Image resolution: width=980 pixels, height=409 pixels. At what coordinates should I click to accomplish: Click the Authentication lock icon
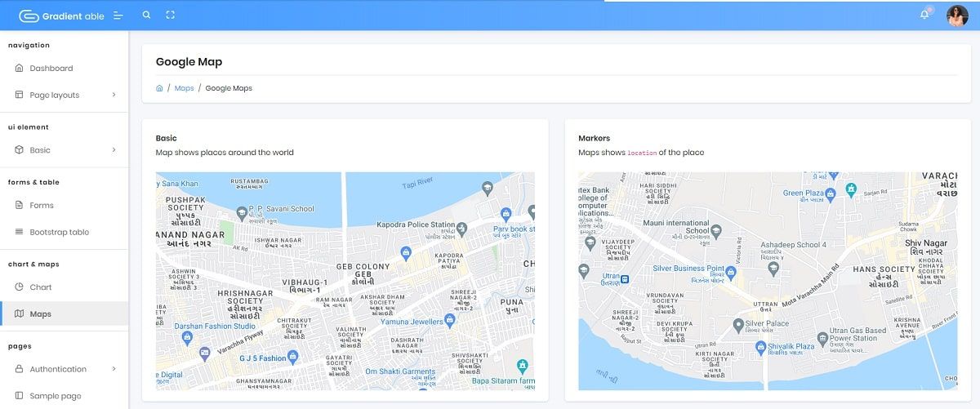click(20, 369)
